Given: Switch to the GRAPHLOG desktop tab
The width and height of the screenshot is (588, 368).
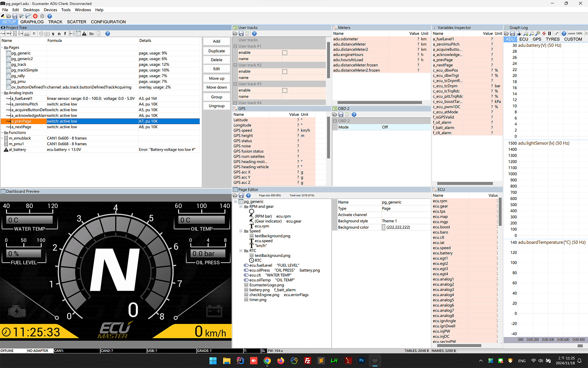Looking at the screenshot, I should 32,22.
